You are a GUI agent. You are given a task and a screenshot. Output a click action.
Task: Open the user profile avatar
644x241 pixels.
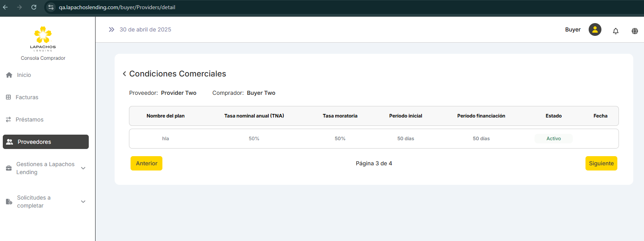(x=595, y=29)
